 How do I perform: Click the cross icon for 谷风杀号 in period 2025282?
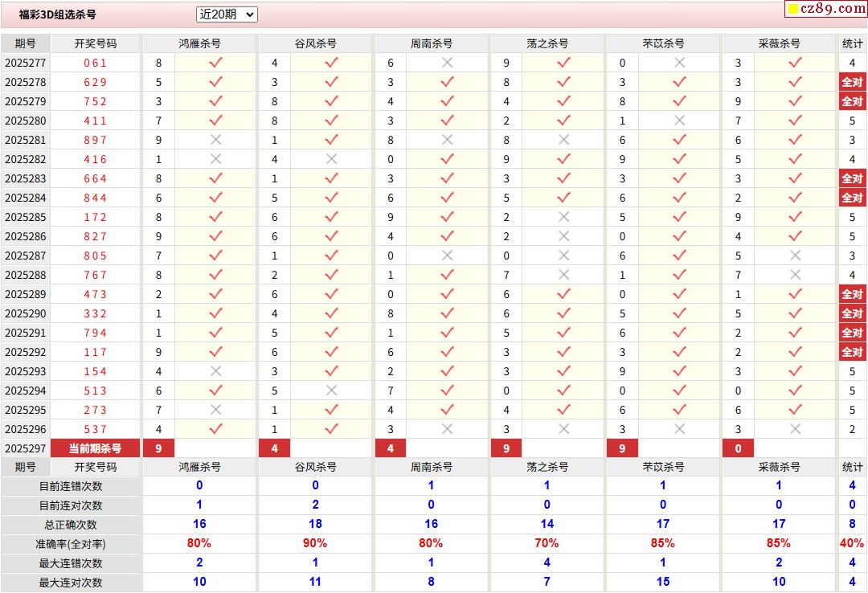331,159
